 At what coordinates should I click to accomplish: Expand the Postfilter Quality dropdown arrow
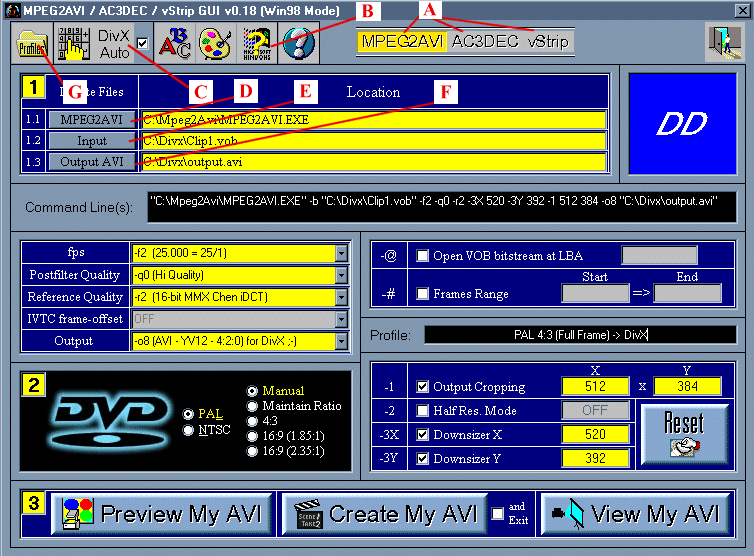341,275
